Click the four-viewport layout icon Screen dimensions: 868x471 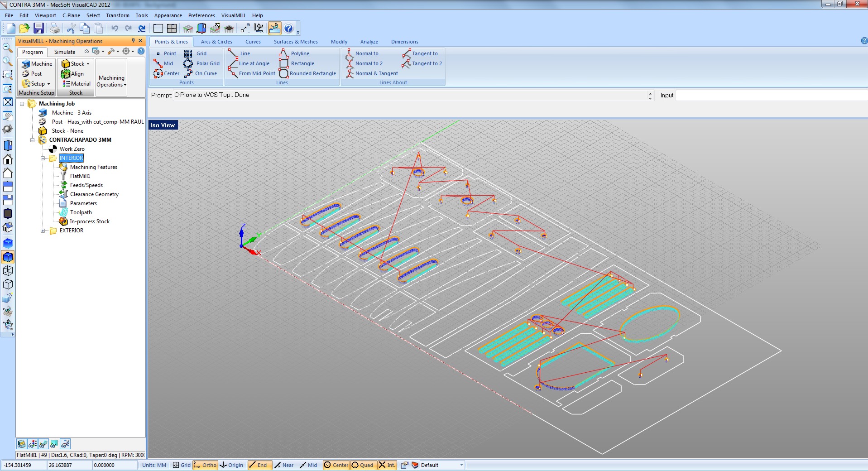coord(172,29)
